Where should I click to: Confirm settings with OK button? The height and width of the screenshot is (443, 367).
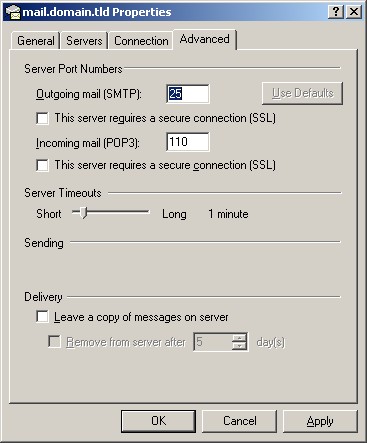pos(158,421)
